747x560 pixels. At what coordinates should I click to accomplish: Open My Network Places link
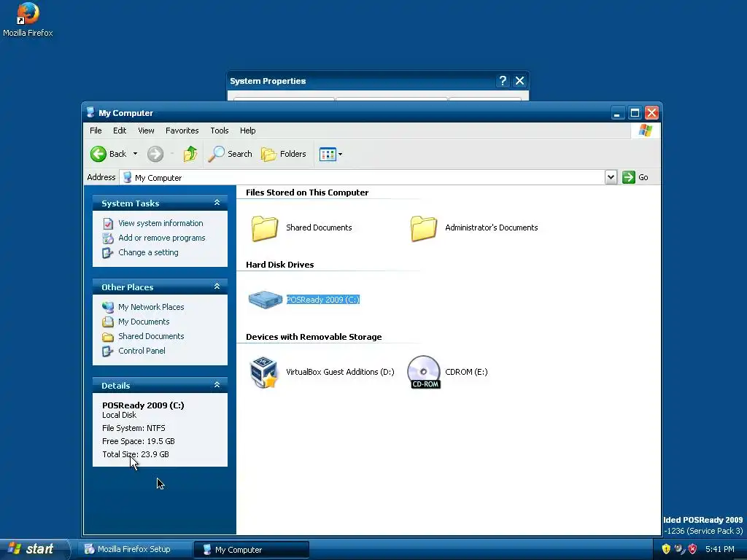point(151,307)
